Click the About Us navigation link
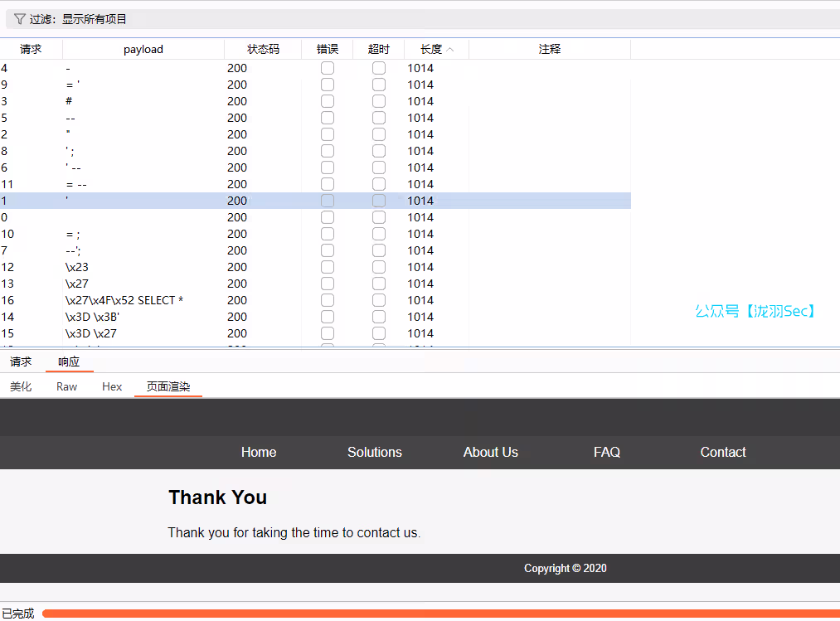Viewport: 840px width, 621px height. 491,452
